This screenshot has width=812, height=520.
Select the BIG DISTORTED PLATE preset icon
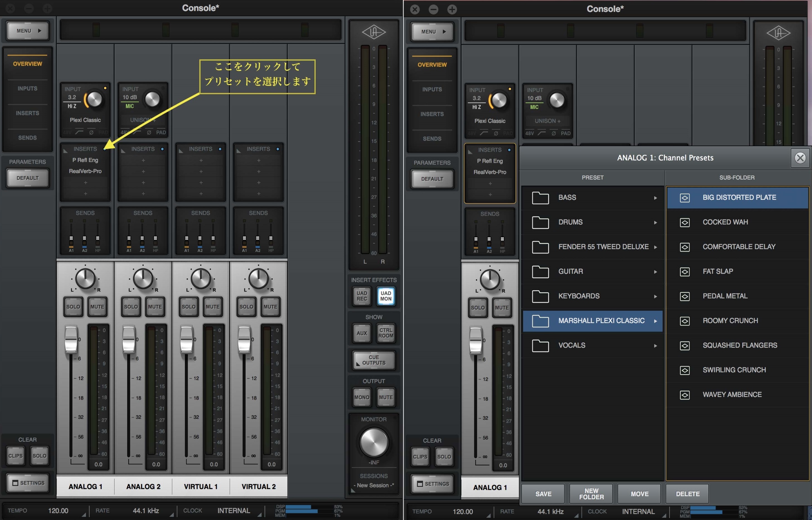click(x=685, y=198)
